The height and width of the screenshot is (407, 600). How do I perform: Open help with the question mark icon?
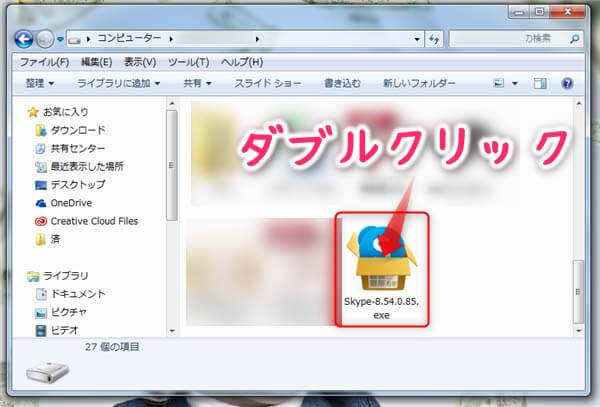567,83
